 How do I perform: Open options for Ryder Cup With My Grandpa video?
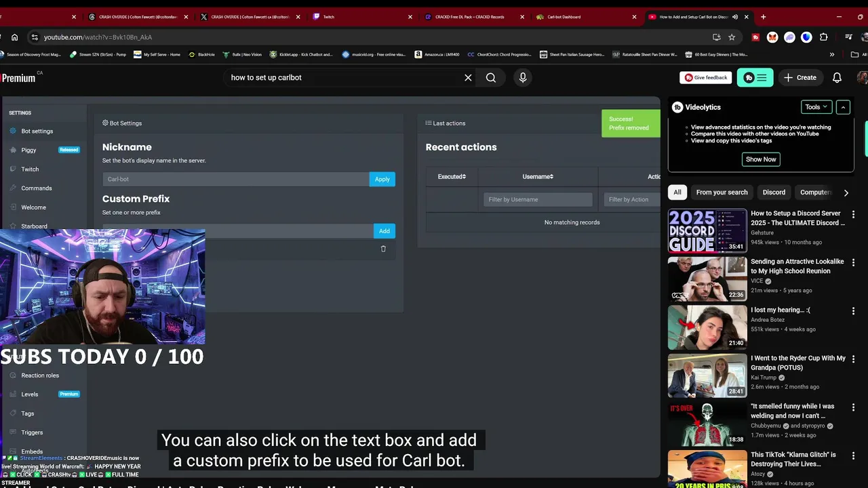[853, 359]
